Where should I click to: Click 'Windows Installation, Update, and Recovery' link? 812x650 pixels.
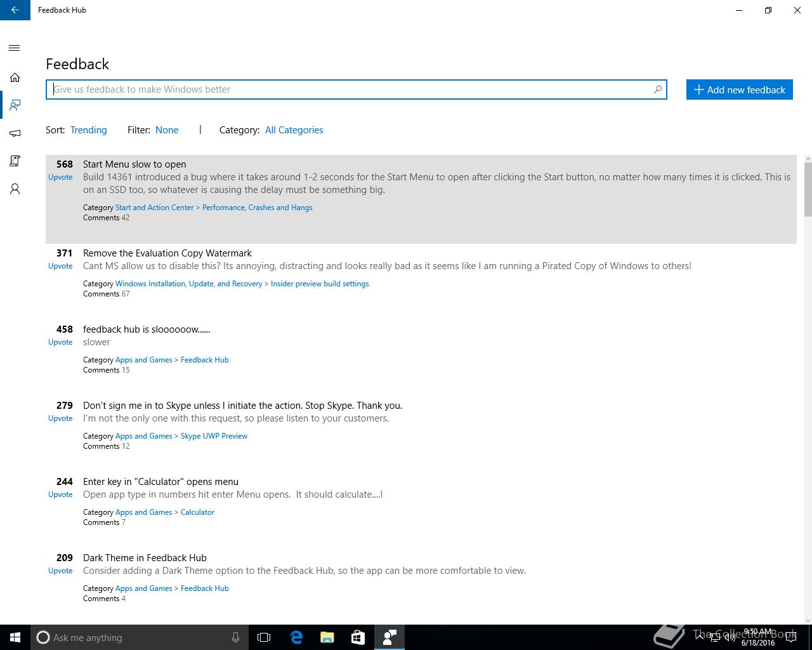point(188,284)
